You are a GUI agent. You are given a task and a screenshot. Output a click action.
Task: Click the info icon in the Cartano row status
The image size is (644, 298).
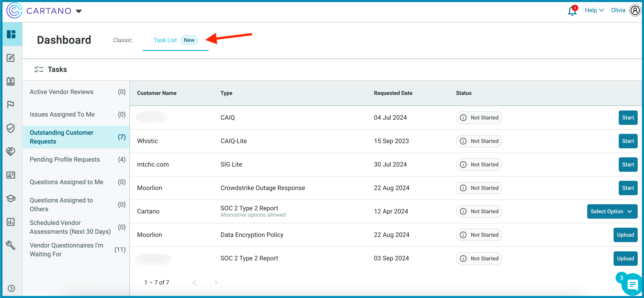click(x=463, y=211)
